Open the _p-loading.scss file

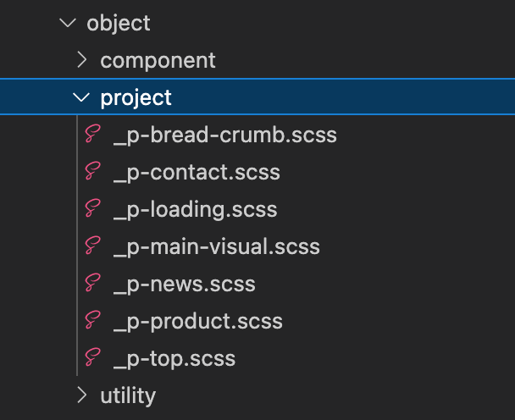[x=195, y=210]
